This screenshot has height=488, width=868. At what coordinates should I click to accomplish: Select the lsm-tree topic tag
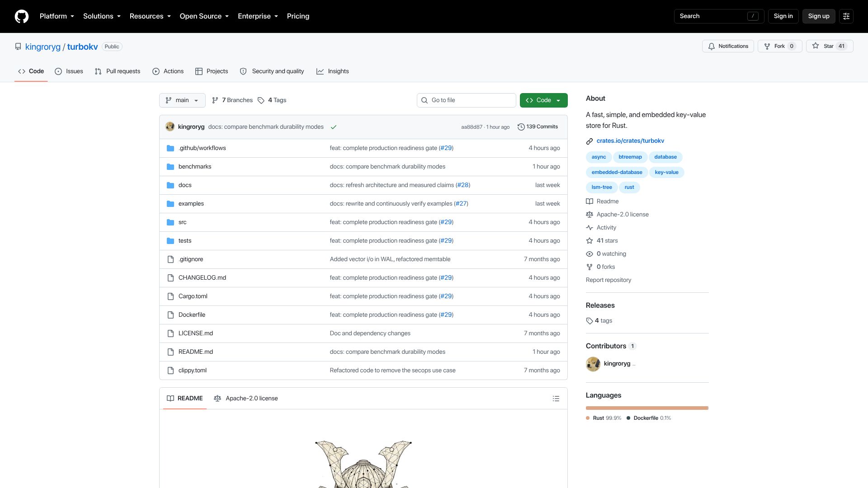tap(602, 187)
